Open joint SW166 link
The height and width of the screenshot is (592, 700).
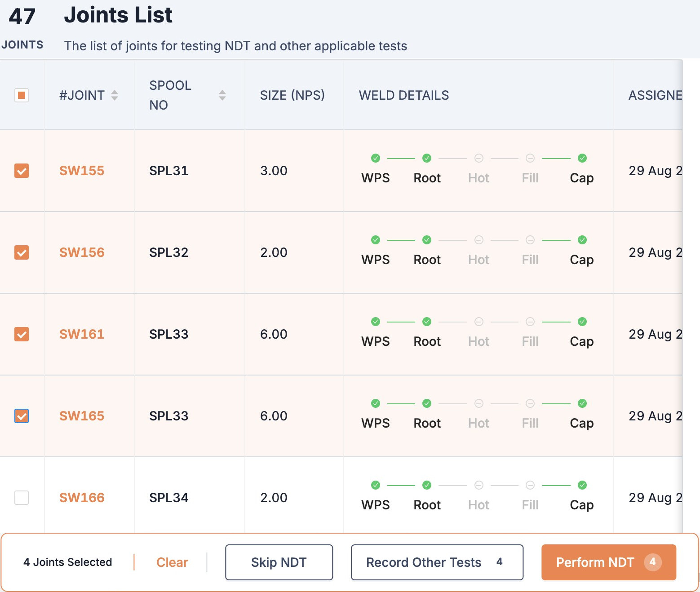pyautogui.click(x=82, y=498)
